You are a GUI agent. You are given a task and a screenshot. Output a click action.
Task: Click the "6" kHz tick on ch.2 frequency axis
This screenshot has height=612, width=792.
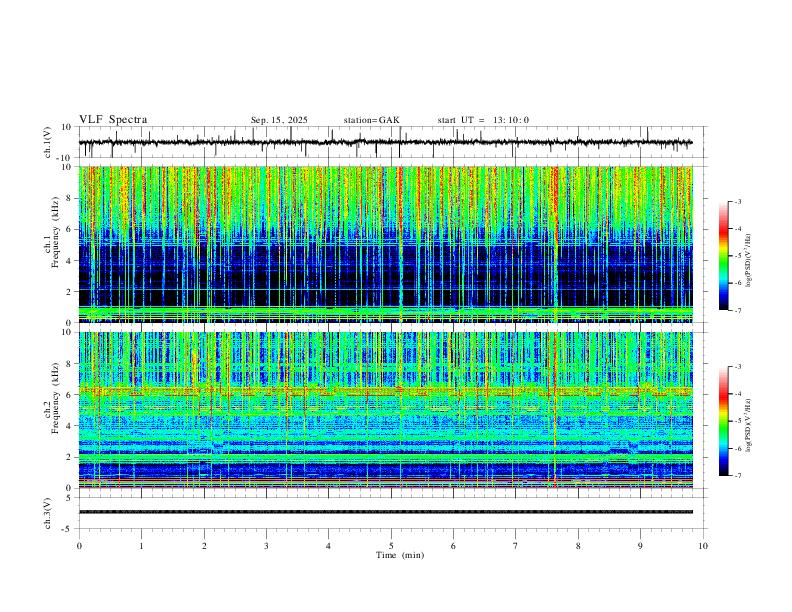(x=69, y=395)
